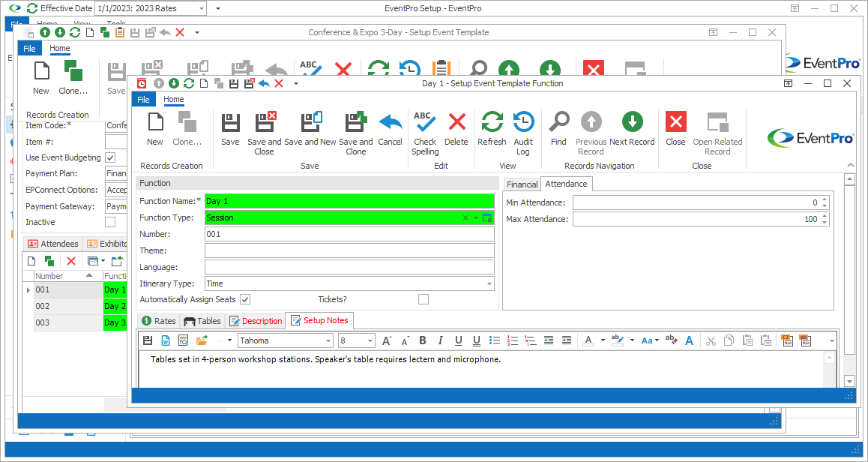Sort by the Number column header
868x462 pixels.
coord(68,275)
